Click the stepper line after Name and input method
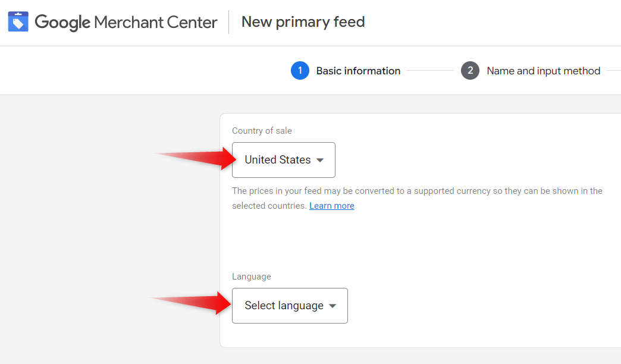This screenshot has height=364, width=621. tap(614, 71)
